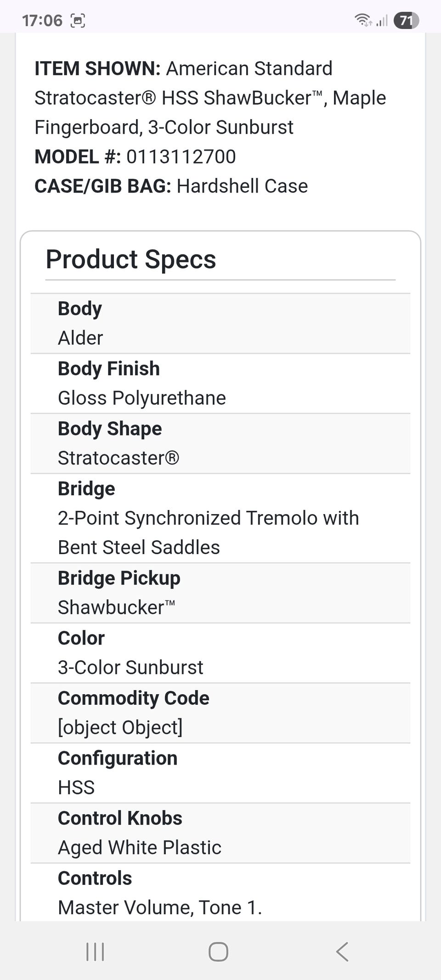The image size is (441, 980).
Task: Tap the Gloss Polyurethane body finish value
Action: click(x=142, y=398)
